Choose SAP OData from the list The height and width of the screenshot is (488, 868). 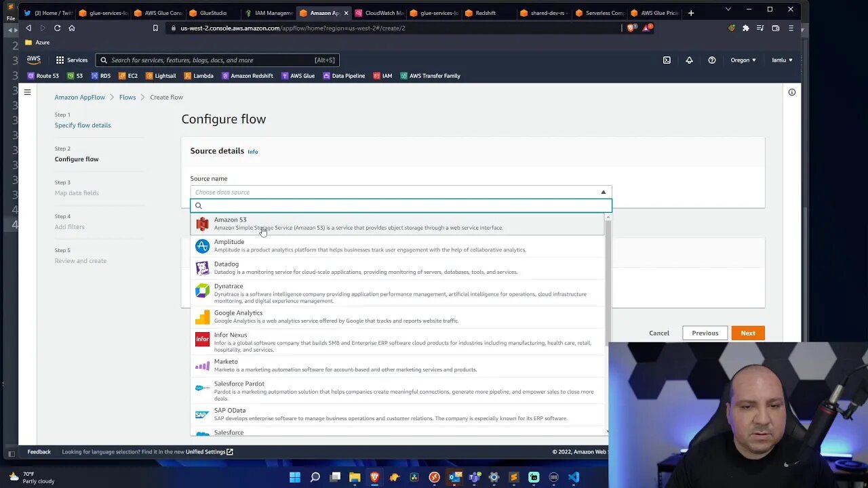point(397,414)
